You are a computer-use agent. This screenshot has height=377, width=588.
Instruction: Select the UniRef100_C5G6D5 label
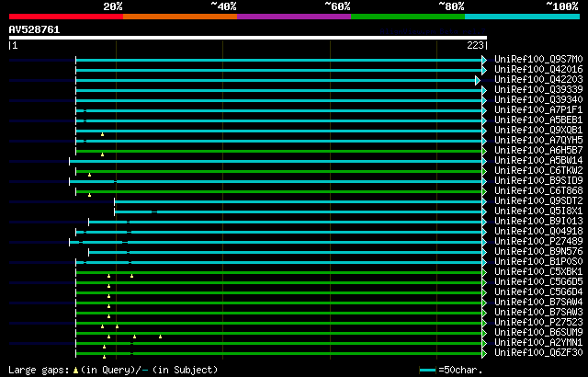click(538, 282)
